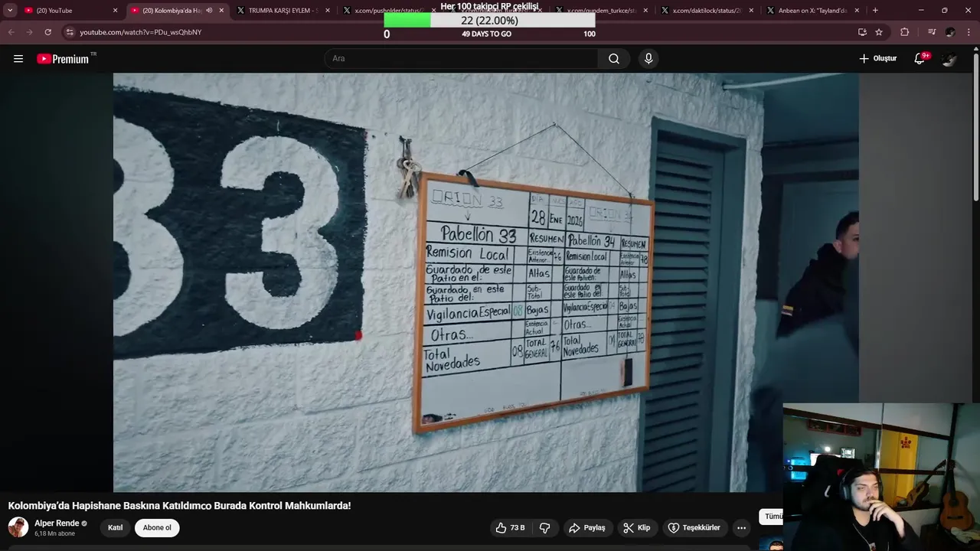Select the Tümü filter chip
This screenshot has height=551, width=980.
pos(772,517)
